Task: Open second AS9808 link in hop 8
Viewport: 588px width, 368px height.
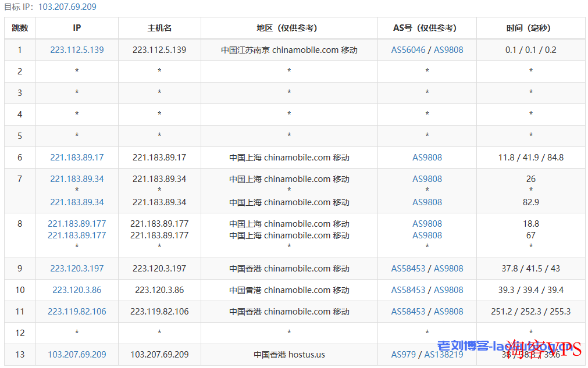Action: pos(427,235)
